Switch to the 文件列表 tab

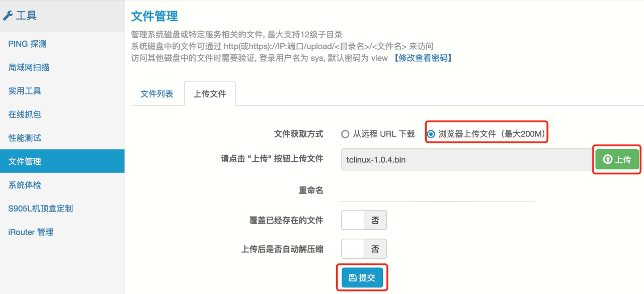156,94
